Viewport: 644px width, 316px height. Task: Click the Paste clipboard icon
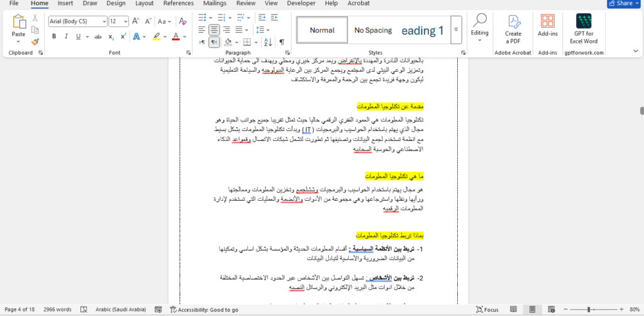[18, 22]
